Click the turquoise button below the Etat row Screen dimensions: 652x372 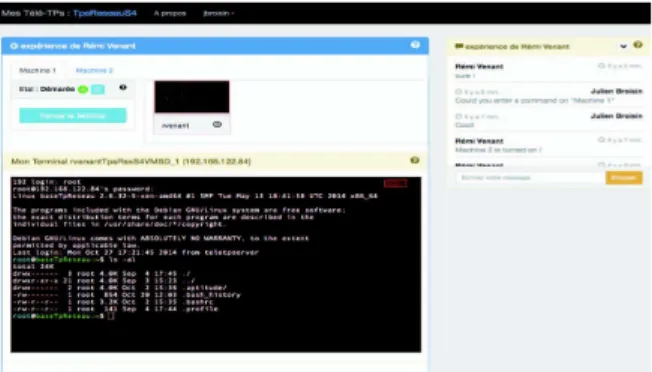pyautogui.click(x=72, y=116)
